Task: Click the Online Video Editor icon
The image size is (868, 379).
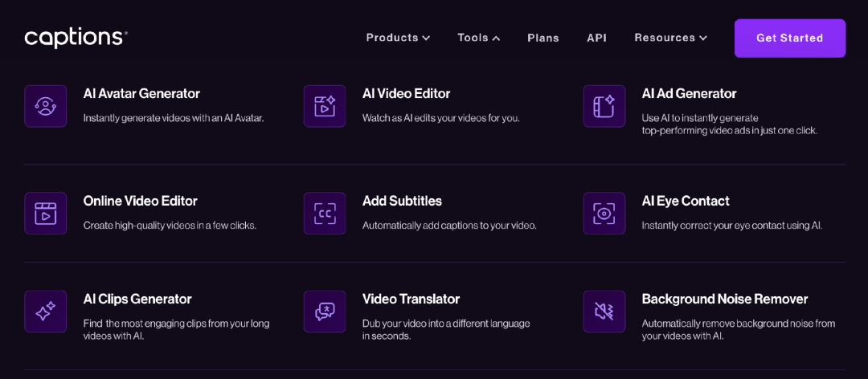Action: 46,213
